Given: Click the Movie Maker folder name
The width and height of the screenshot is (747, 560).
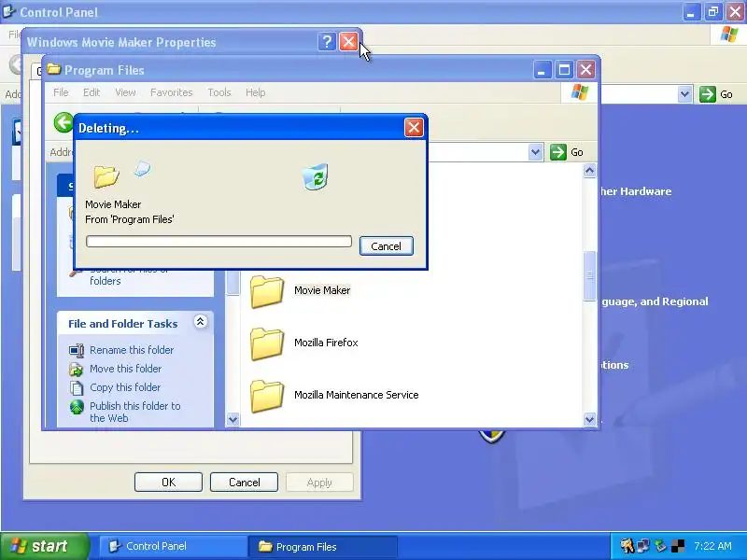Looking at the screenshot, I should (x=322, y=290).
